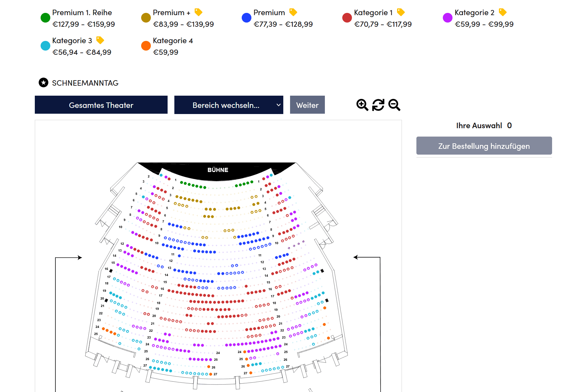The width and height of the screenshot is (574, 392).
Task: Click the BÜHNE stage area on map
Action: point(218,170)
